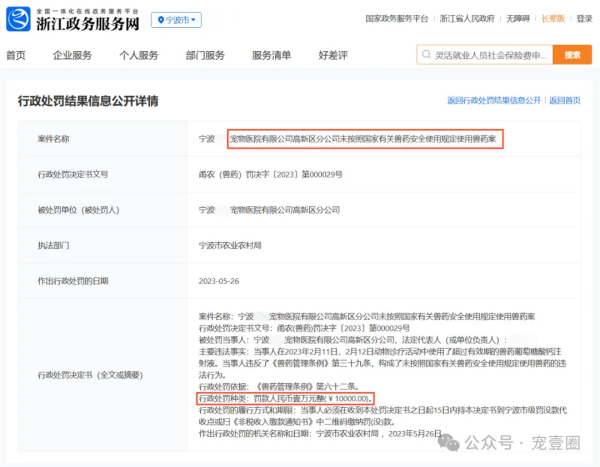Focus the search input field
Screen dimensions: 600x467
click(x=484, y=55)
